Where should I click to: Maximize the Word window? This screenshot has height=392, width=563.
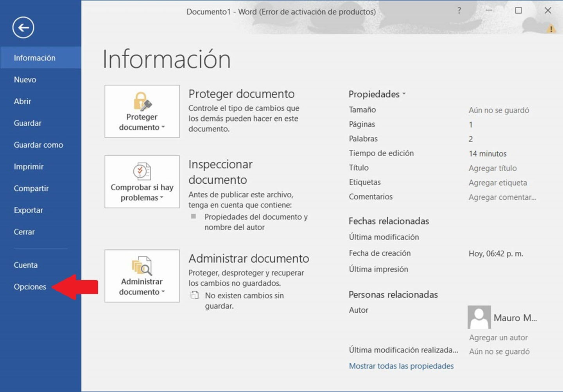coord(518,11)
